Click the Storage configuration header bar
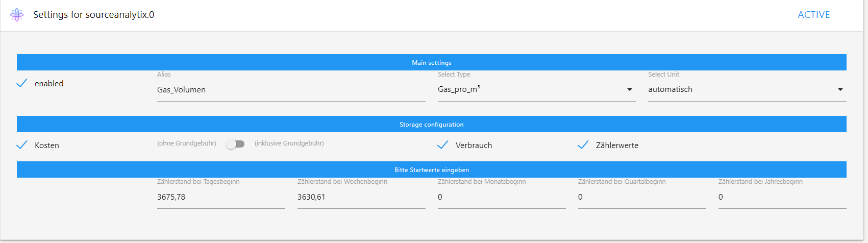868x243 pixels. point(431,124)
